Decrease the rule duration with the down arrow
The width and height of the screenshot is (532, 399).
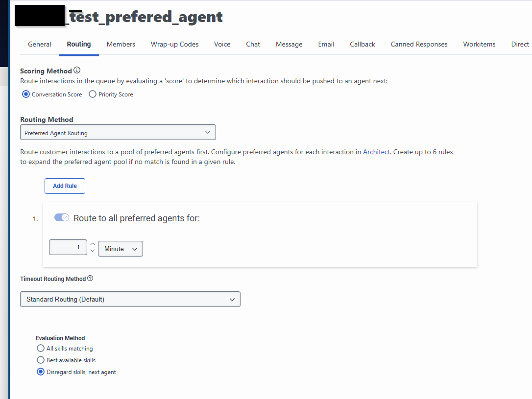pyautogui.click(x=93, y=251)
